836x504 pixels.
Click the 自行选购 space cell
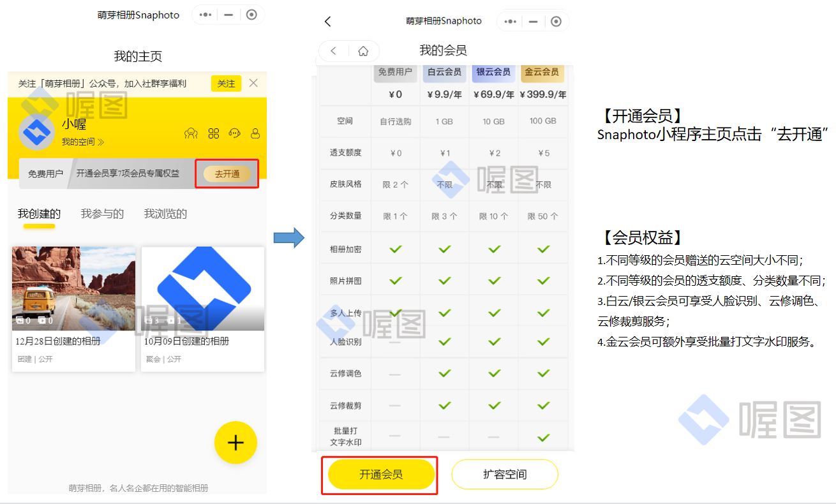pyautogui.click(x=396, y=121)
